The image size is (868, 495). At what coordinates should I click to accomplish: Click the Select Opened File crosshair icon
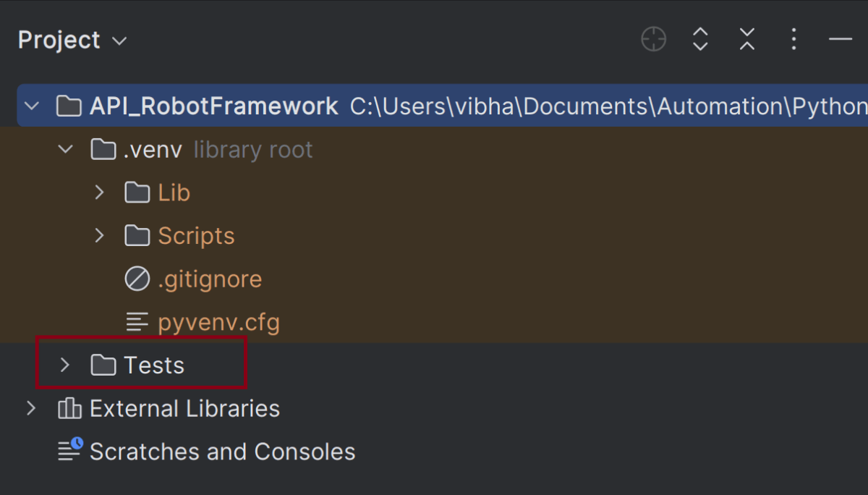coord(653,39)
